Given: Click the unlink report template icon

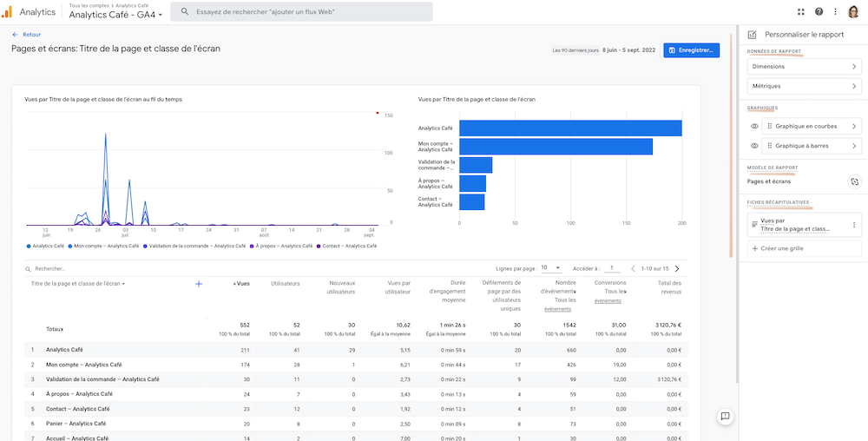Looking at the screenshot, I should click(855, 181).
